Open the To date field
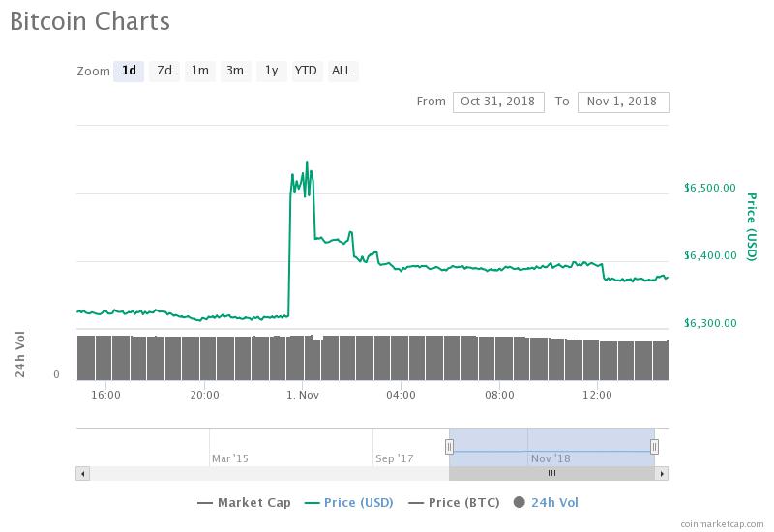 pyautogui.click(x=623, y=103)
